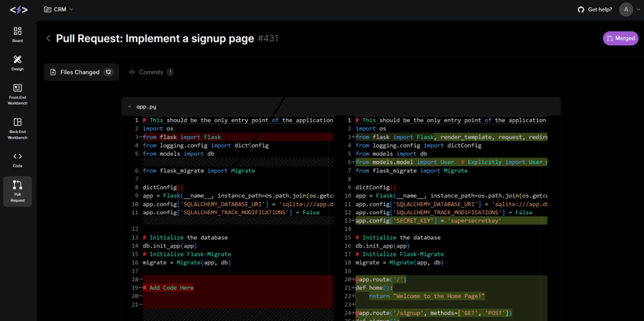The width and height of the screenshot is (644, 321).
Task: Switch to the Commits tab
Action: pos(151,72)
